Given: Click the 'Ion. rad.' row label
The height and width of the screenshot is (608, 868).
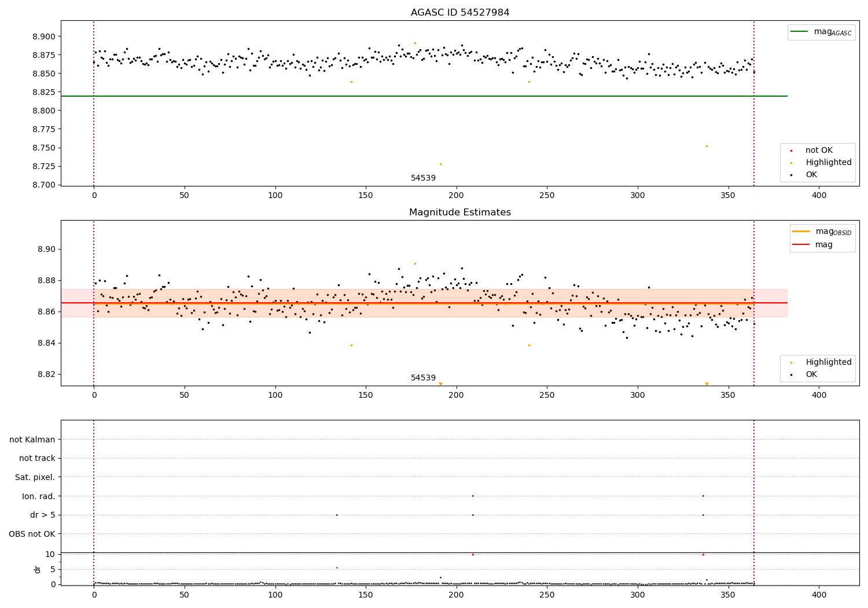Looking at the screenshot, I should click(39, 496).
